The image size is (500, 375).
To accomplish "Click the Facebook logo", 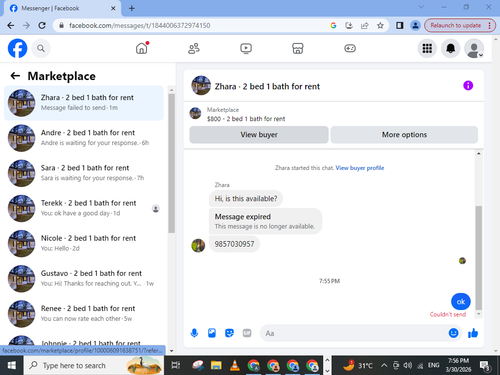I will pos(17,48).
